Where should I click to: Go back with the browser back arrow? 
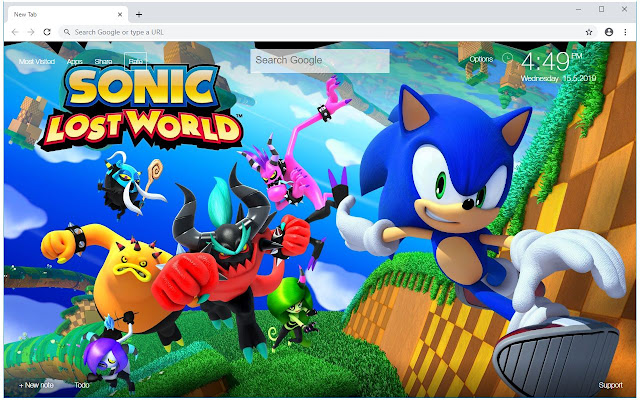click(x=15, y=32)
